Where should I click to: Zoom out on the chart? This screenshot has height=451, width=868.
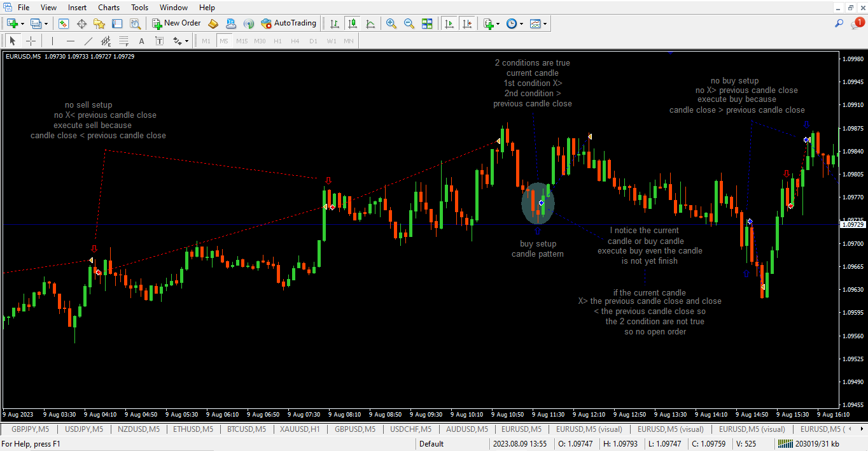click(x=409, y=24)
